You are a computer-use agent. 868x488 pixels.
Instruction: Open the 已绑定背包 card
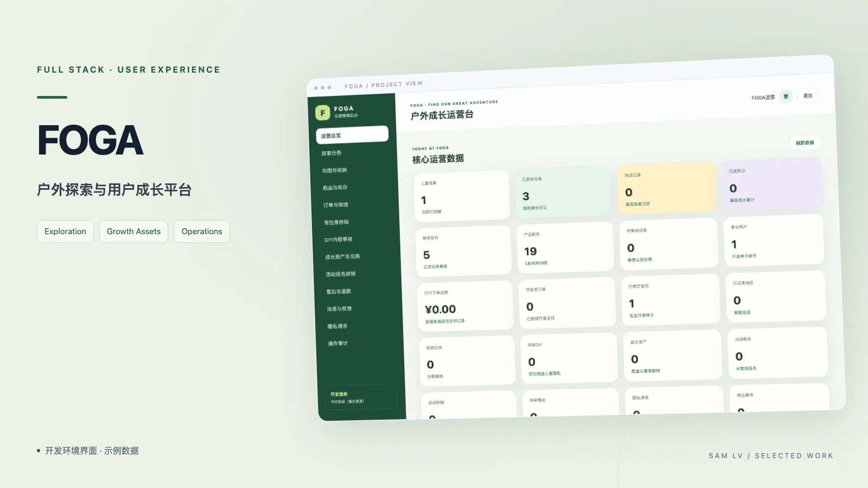point(671,300)
